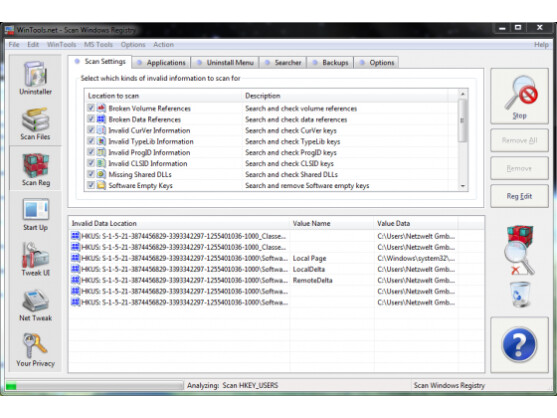The image size is (557, 418).
Task: Open the Help menu
Action: 541,44
